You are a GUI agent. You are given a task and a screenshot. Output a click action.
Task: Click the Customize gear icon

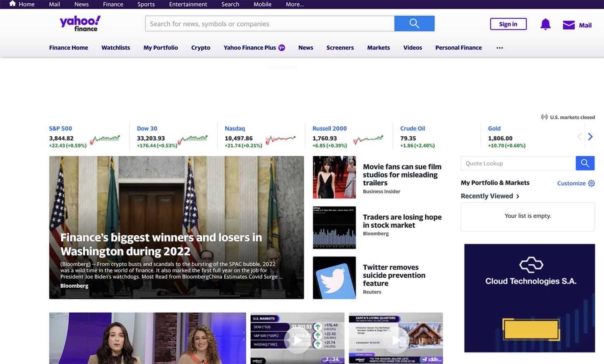click(x=592, y=183)
